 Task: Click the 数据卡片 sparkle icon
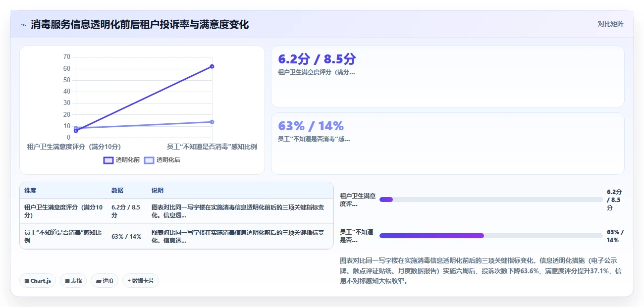129,281
